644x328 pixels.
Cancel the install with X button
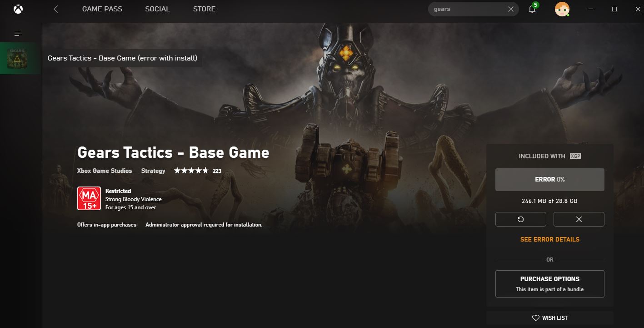click(x=579, y=219)
